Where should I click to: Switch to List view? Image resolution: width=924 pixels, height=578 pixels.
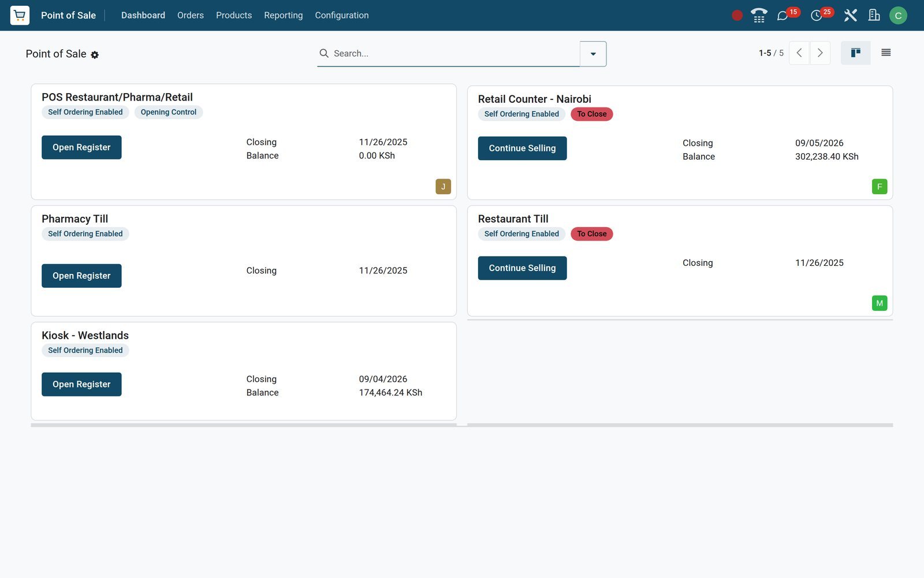886,53
